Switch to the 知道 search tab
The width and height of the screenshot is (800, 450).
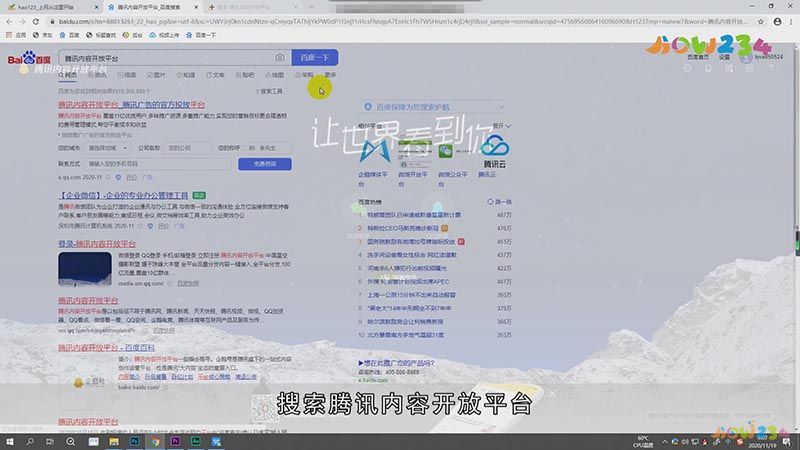[186, 75]
